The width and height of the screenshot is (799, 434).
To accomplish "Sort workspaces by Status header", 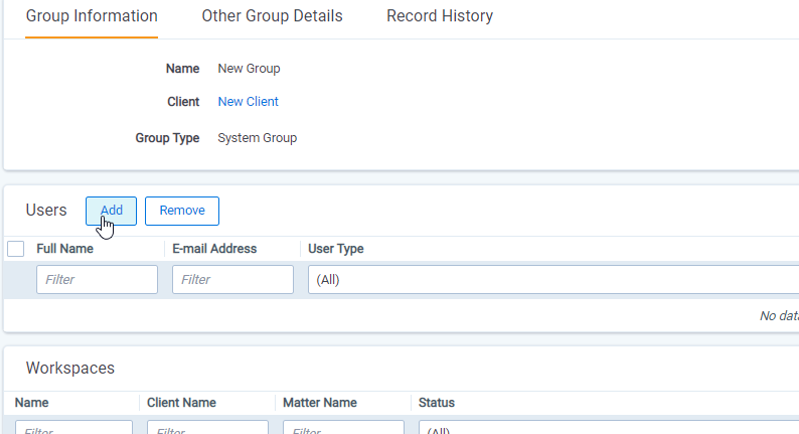I will click(437, 403).
